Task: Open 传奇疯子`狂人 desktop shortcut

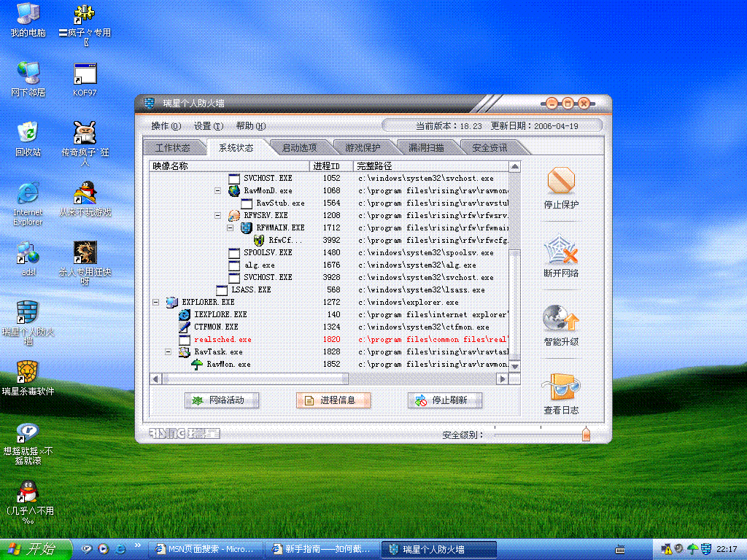Action: 85,133
